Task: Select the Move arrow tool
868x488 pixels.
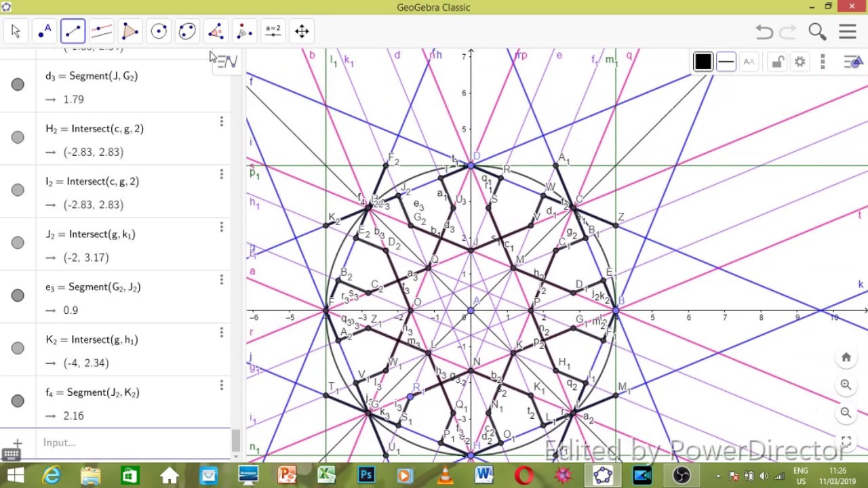Action: click(x=16, y=31)
